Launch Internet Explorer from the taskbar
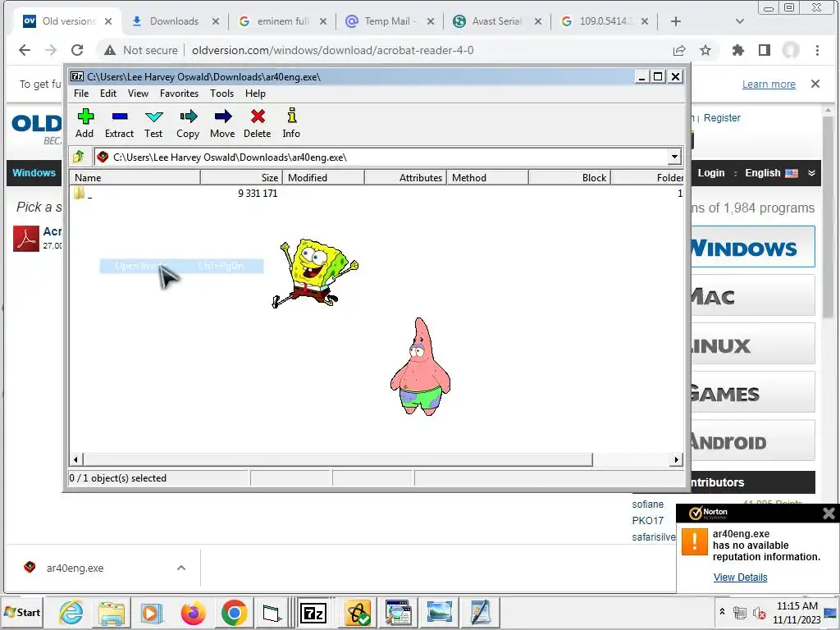Viewport: 840px width, 630px height. 71,612
